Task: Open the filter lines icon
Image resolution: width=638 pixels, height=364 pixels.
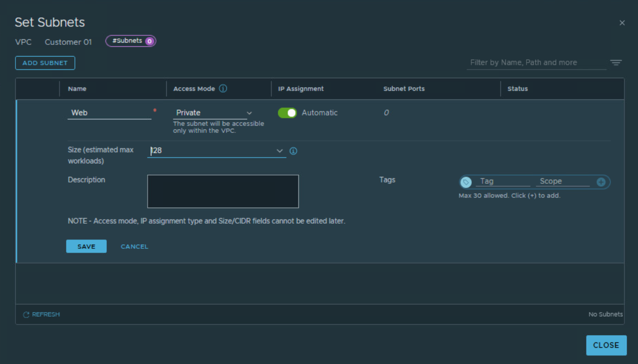Action: pos(616,63)
